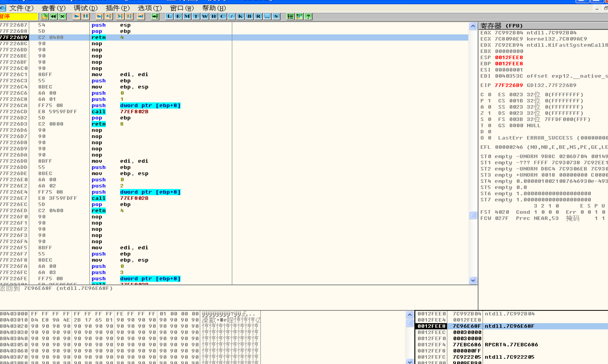This screenshot has height=364, width=608.
Task: Open the 插件(P) menu
Action: coord(118,8)
